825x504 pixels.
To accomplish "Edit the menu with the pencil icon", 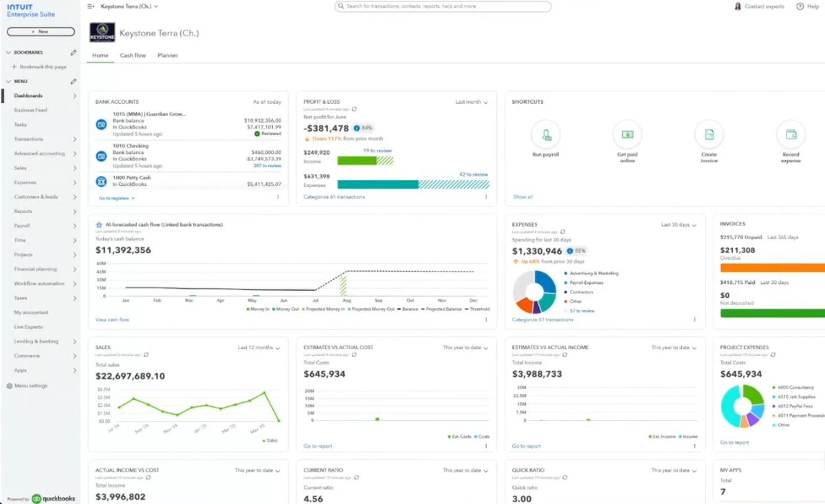I will (74, 81).
